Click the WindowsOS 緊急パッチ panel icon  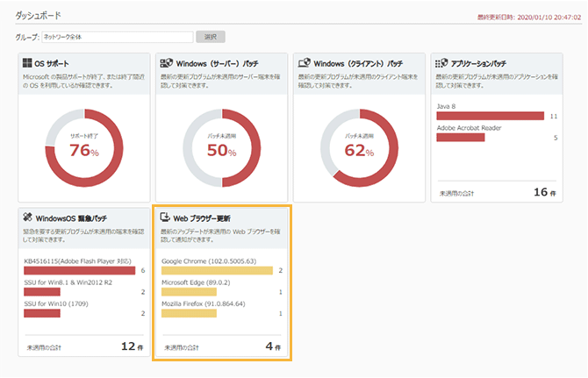click(27, 217)
